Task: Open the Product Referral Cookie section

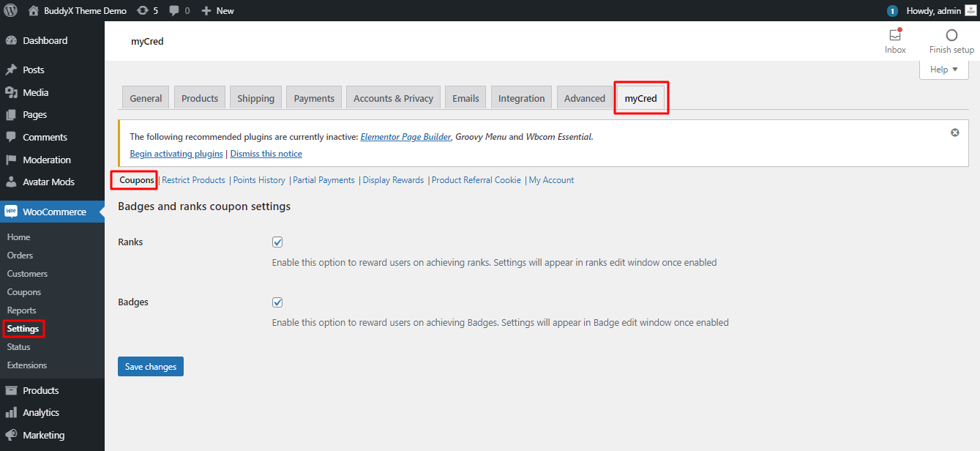Action: [476, 180]
